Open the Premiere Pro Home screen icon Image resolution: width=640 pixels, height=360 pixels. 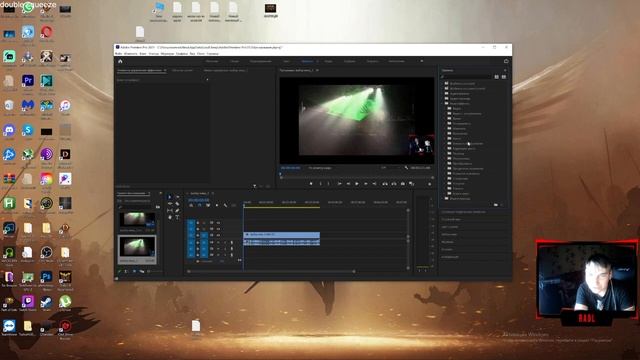click(120, 61)
